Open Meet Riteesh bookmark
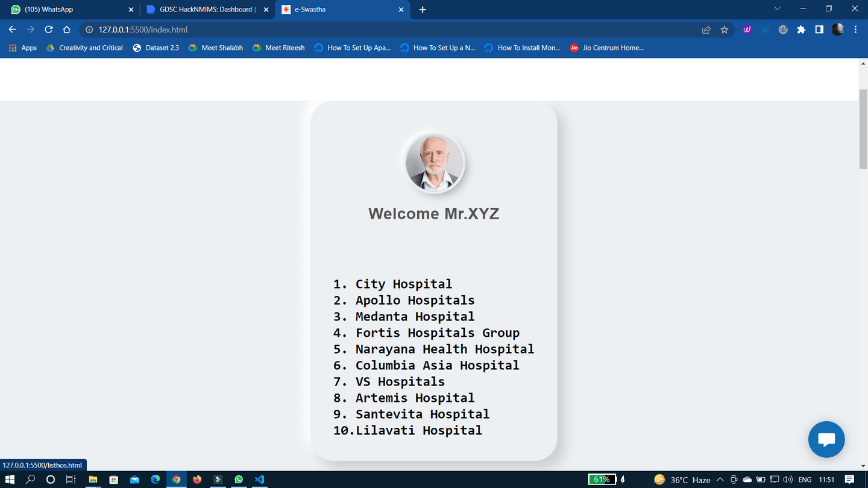Viewport: 868px width, 488px height. pos(278,48)
